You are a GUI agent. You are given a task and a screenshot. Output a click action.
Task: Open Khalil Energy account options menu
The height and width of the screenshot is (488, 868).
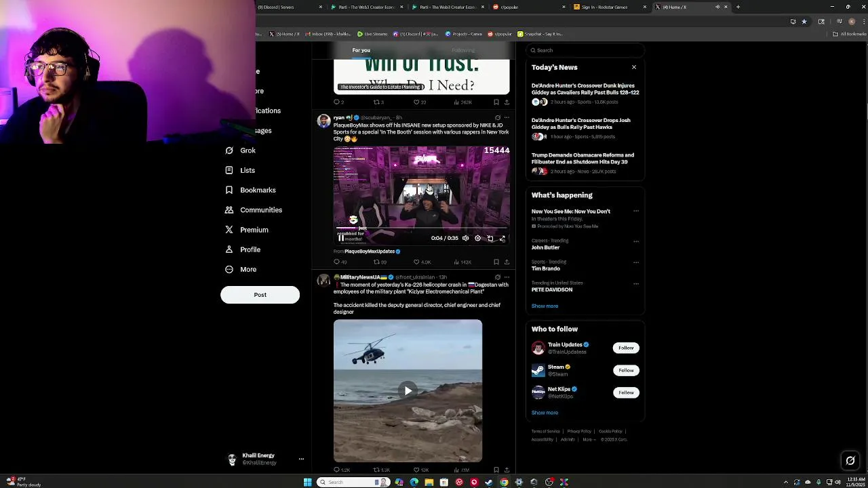tap(301, 459)
